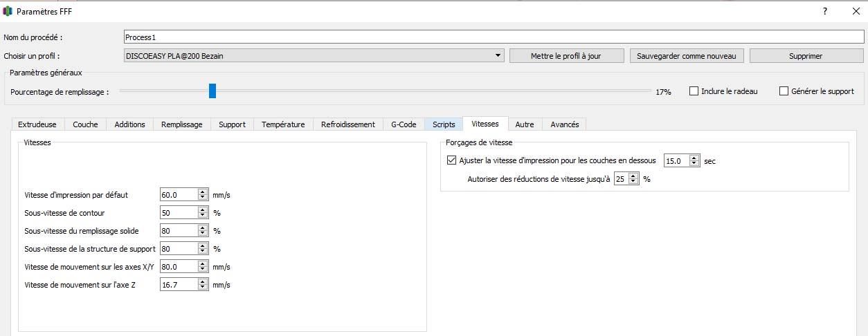Click the 15.0 sec layer time field
The image size is (868, 336).
tap(676, 160)
